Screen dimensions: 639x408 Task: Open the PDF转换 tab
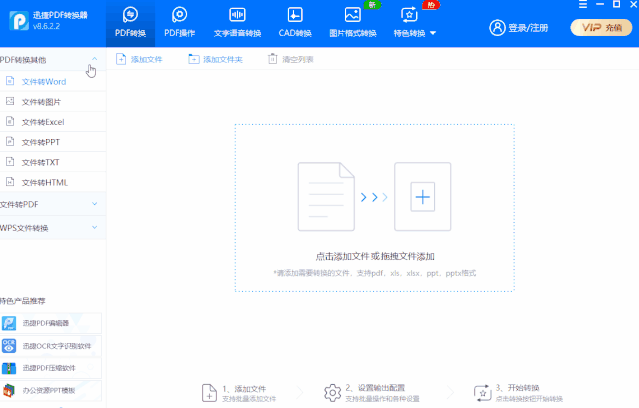click(x=130, y=23)
